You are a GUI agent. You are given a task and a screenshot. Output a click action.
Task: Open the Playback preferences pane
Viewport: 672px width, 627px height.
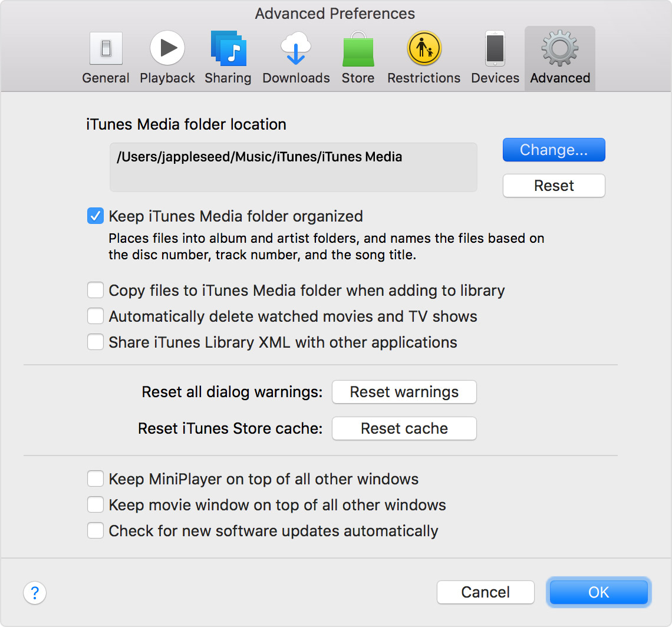(x=167, y=58)
